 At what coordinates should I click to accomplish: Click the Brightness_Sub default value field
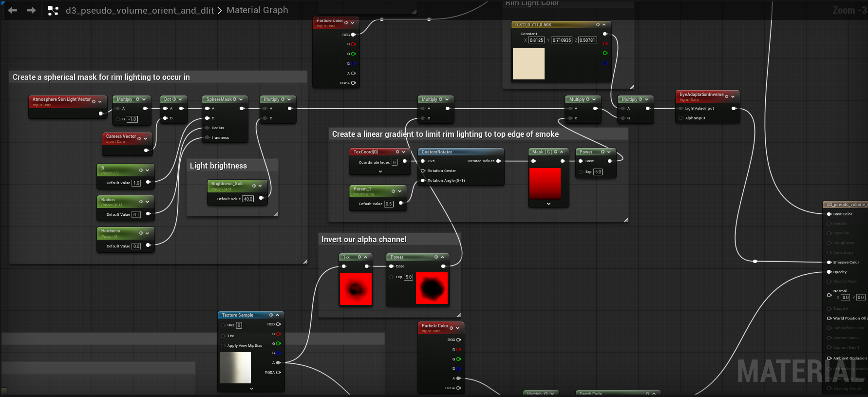point(248,199)
